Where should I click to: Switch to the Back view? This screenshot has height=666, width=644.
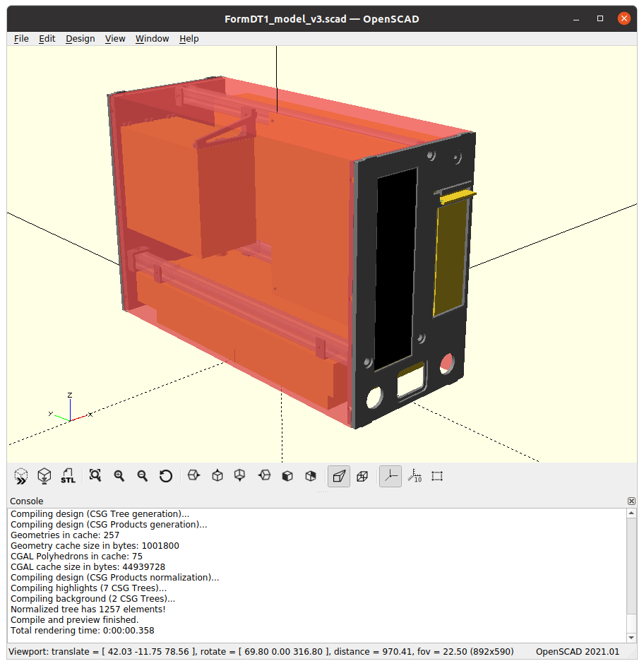coord(311,476)
